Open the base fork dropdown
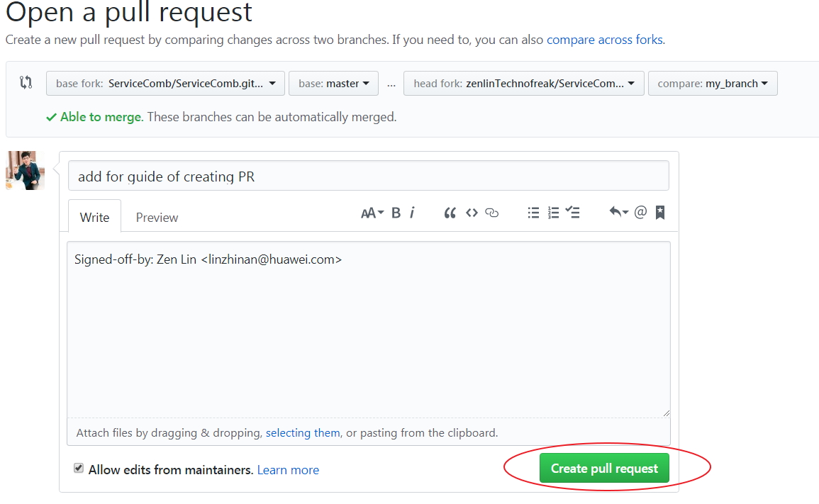 165,84
